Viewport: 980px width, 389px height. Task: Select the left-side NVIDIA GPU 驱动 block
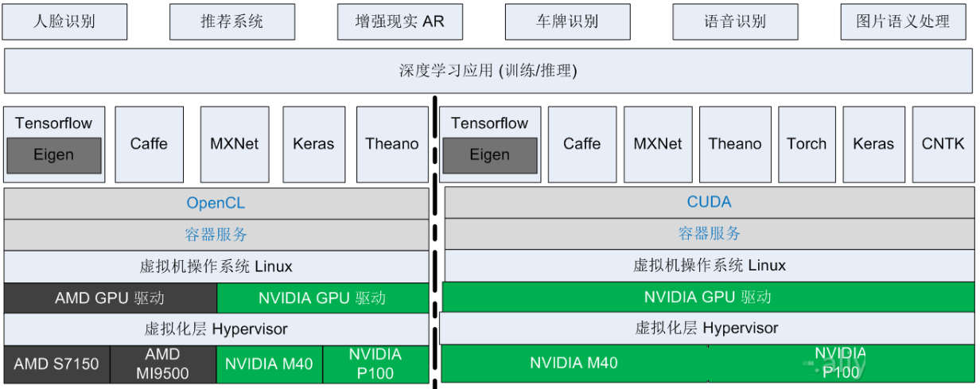[323, 298]
